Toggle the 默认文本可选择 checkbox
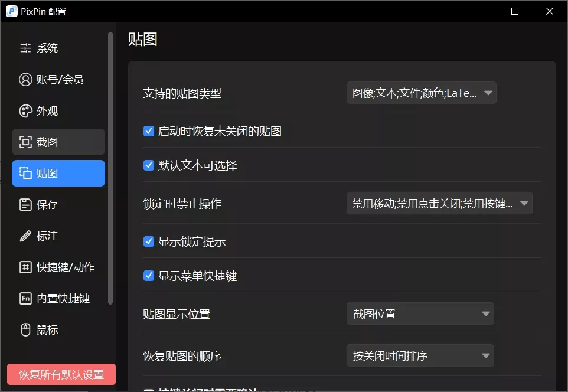The width and height of the screenshot is (568, 392). click(149, 165)
